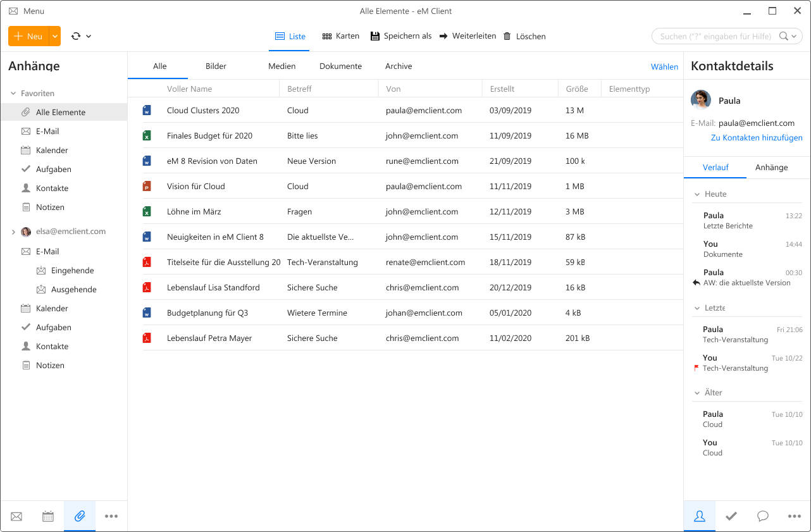Open the tasks checkmark icon in right sidebar

(731, 516)
